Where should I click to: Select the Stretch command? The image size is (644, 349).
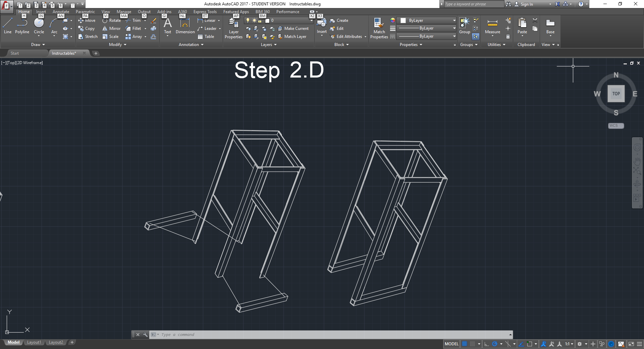[88, 37]
